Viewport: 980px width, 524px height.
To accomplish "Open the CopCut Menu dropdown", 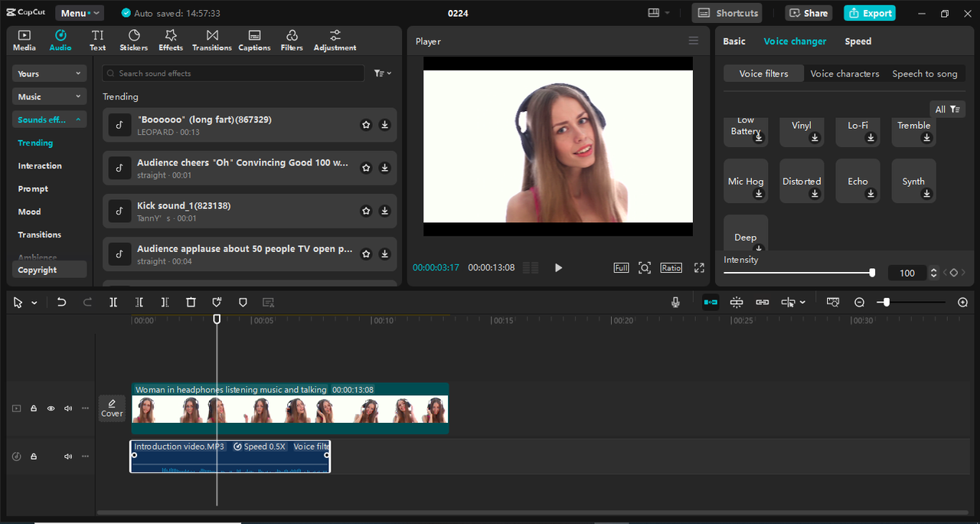I will coord(79,12).
